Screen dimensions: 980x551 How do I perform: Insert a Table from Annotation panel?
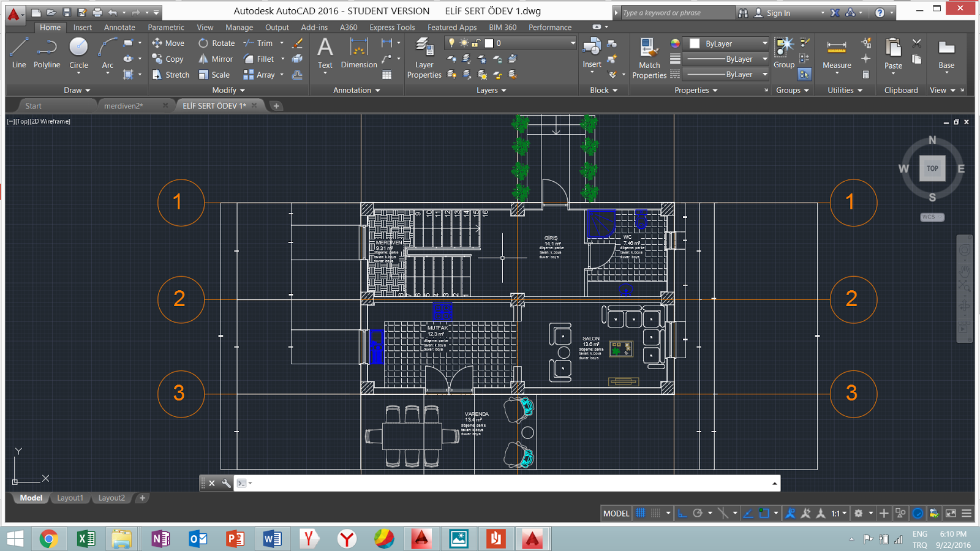click(x=387, y=75)
